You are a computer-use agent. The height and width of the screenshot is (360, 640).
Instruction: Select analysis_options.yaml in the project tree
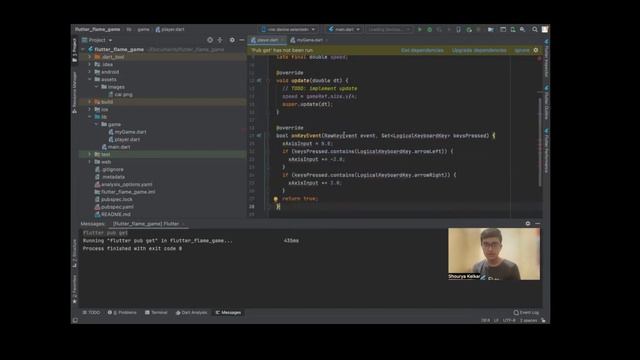click(x=123, y=184)
